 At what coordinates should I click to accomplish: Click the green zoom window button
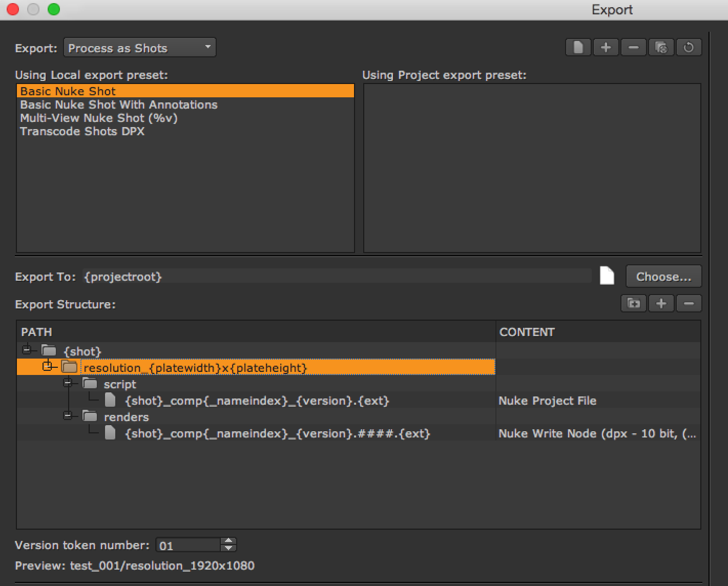(x=54, y=9)
